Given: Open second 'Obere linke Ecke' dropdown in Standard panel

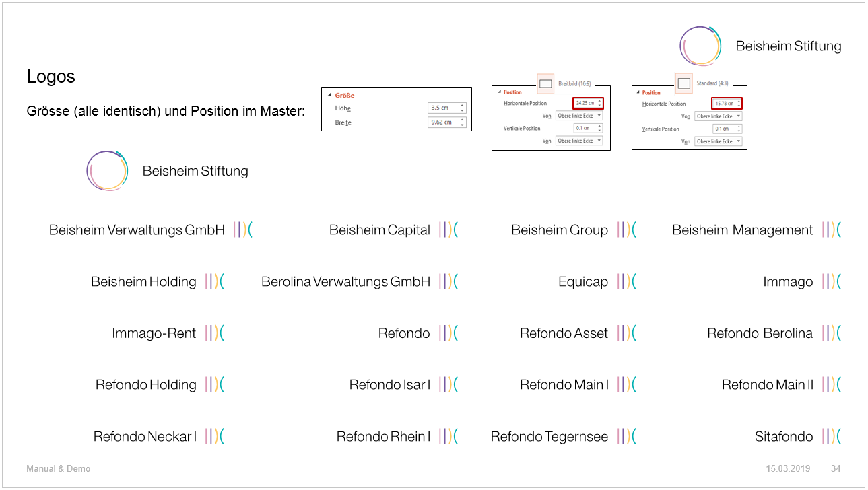Looking at the screenshot, I should coord(719,141).
